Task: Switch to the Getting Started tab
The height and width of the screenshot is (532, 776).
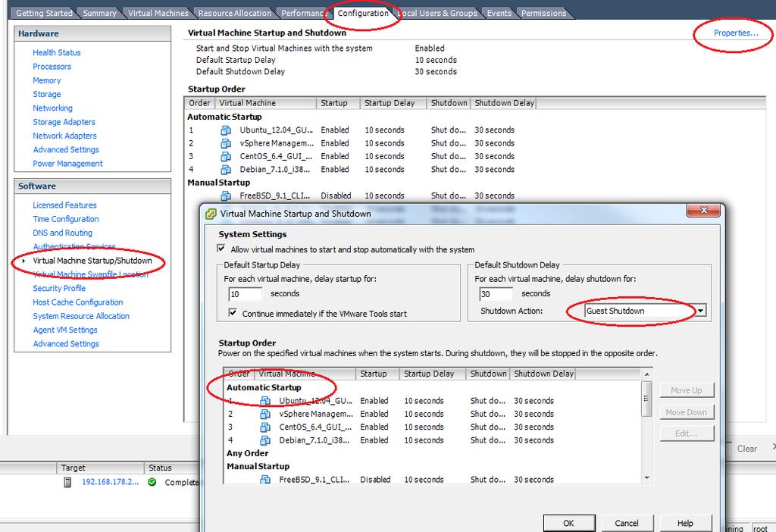Action: (44, 14)
